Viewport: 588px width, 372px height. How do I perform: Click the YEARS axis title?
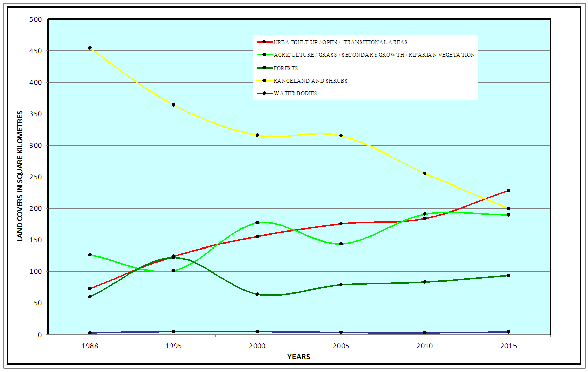point(299,357)
